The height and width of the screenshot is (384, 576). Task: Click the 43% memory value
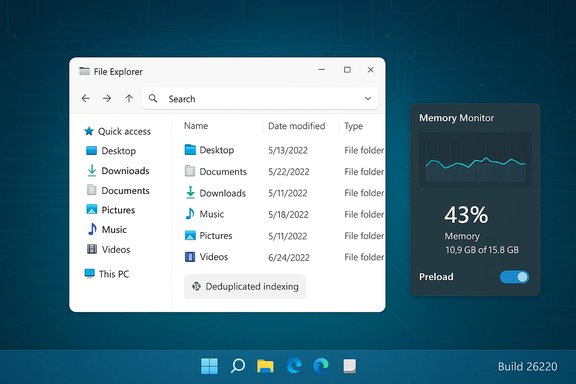tap(466, 215)
